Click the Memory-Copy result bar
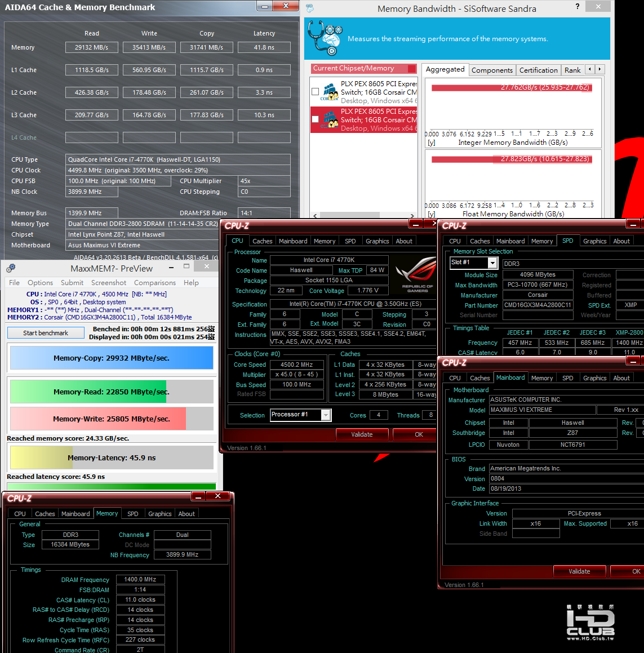The height and width of the screenshot is (653, 644). pyautogui.click(x=112, y=358)
